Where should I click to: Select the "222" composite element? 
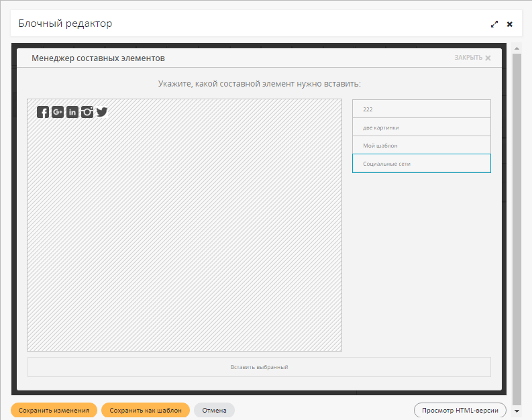click(421, 109)
